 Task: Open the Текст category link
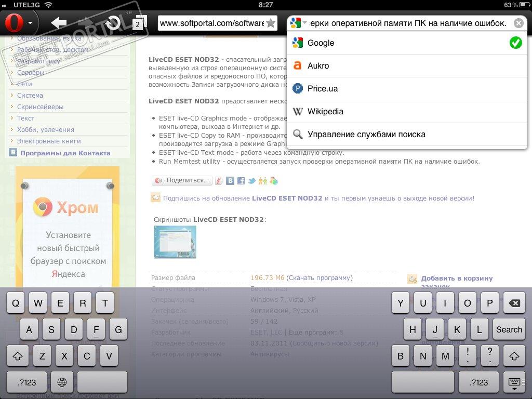point(25,118)
